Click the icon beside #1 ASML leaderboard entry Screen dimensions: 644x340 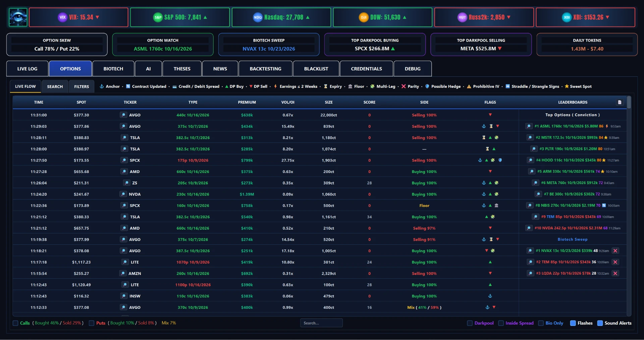coord(529,126)
